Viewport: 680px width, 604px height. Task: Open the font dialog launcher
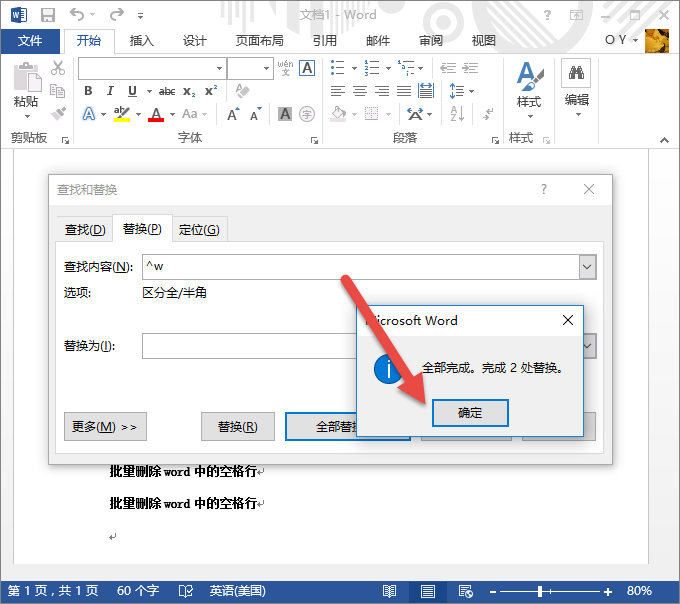pyautogui.click(x=314, y=140)
